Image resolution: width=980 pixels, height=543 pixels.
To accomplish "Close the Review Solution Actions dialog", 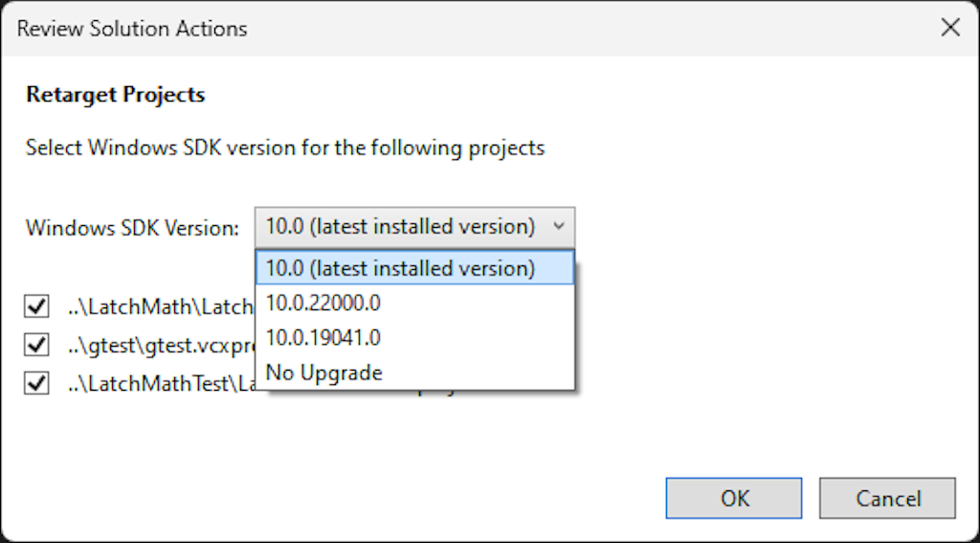I will pyautogui.click(x=950, y=28).
